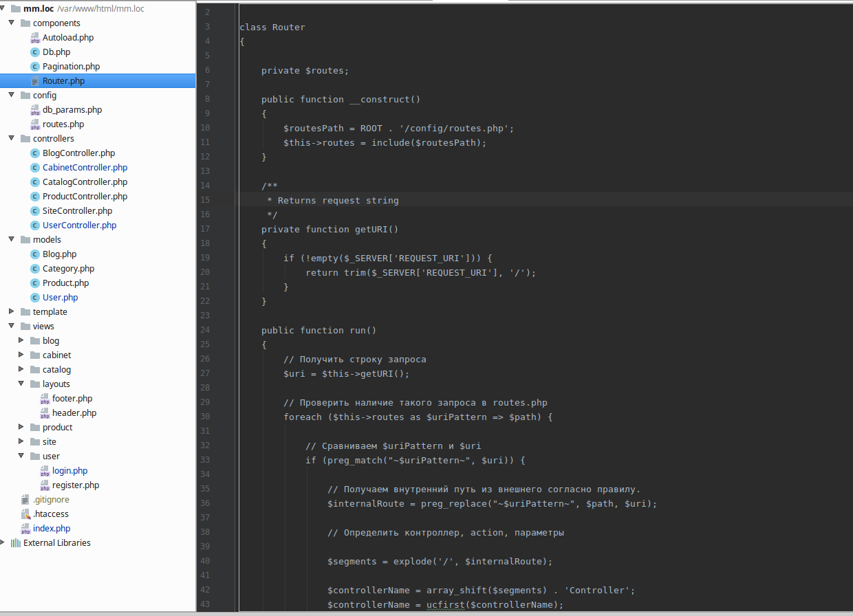Click gutter line number 24
The height and width of the screenshot is (616, 853).
tap(205, 330)
